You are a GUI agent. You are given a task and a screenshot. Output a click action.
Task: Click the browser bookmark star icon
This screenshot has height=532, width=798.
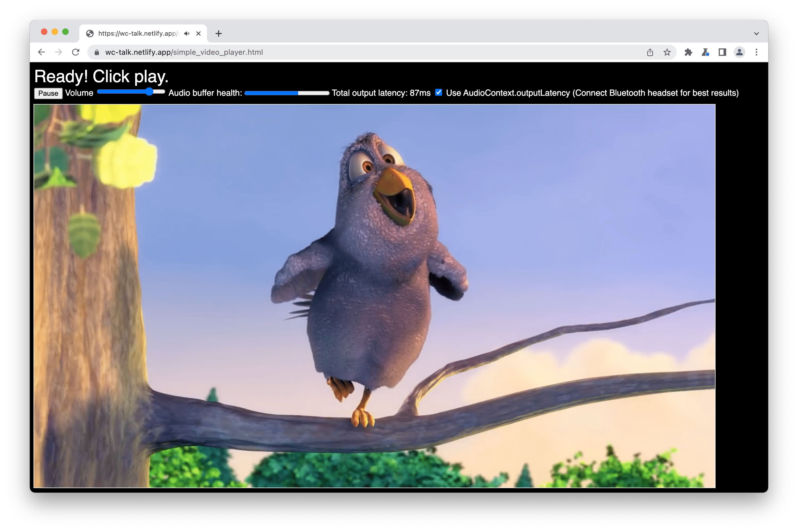point(666,52)
